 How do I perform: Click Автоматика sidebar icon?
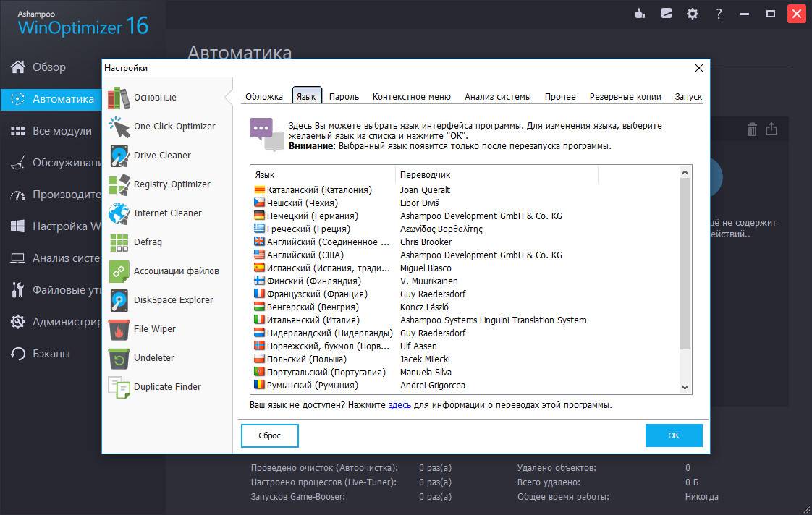(17, 99)
